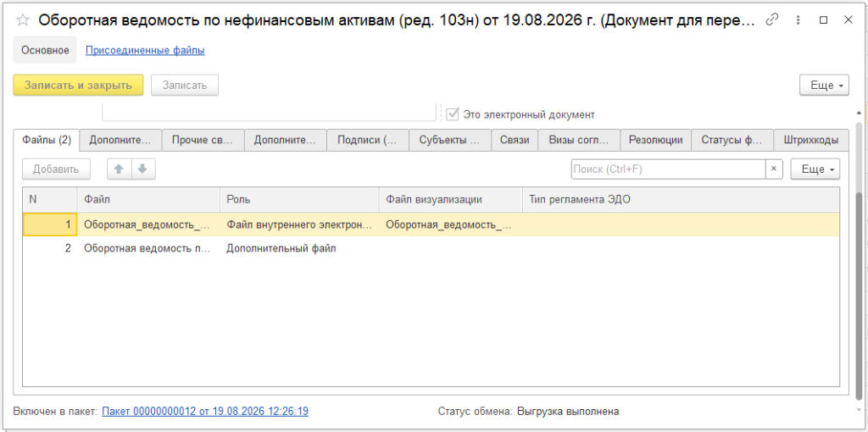Move selected file up with arrow
Viewport: 868px width, 432px height.
pyautogui.click(x=119, y=169)
